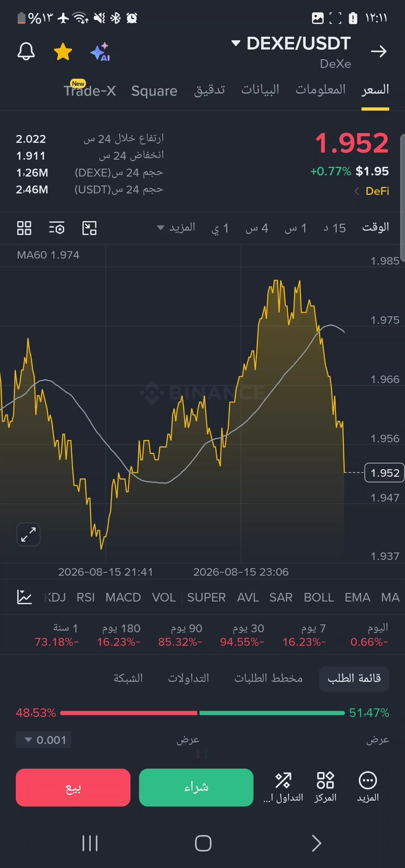Select the الوقت line chart option
Viewport: 405px width, 868px height.
(376, 227)
